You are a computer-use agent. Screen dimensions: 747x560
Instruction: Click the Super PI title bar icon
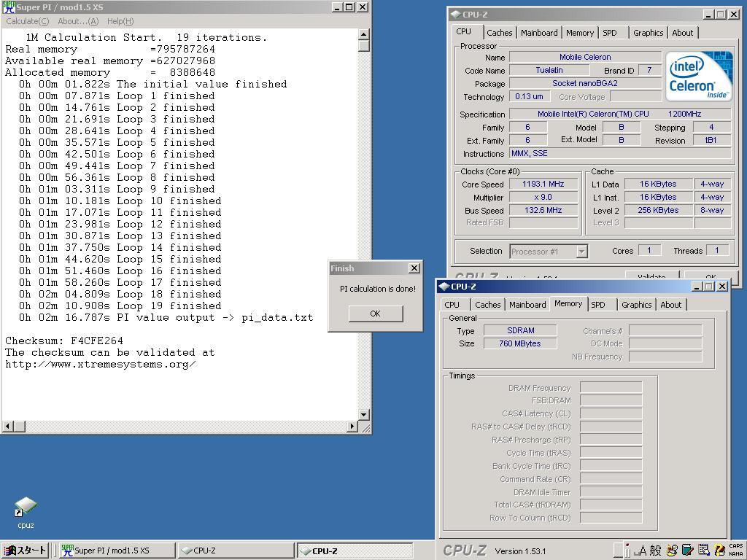(9, 7)
